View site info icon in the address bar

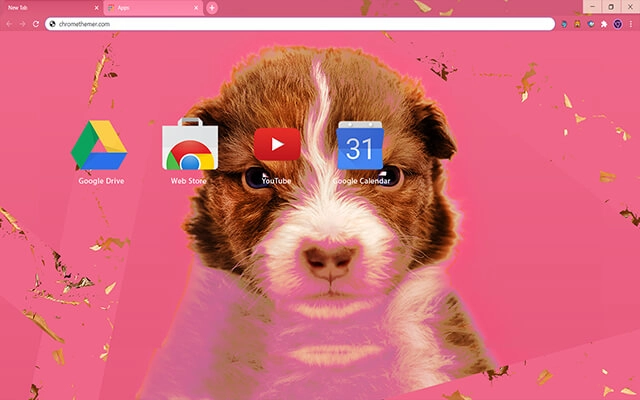pyautogui.click(x=52, y=24)
